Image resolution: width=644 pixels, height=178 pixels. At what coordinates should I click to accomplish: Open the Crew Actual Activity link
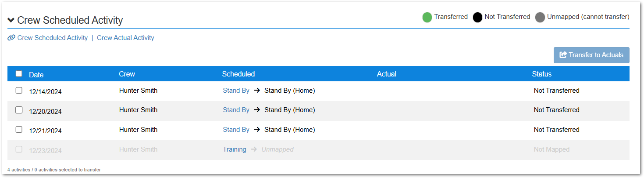pyautogui.click(x=125, y=38)
